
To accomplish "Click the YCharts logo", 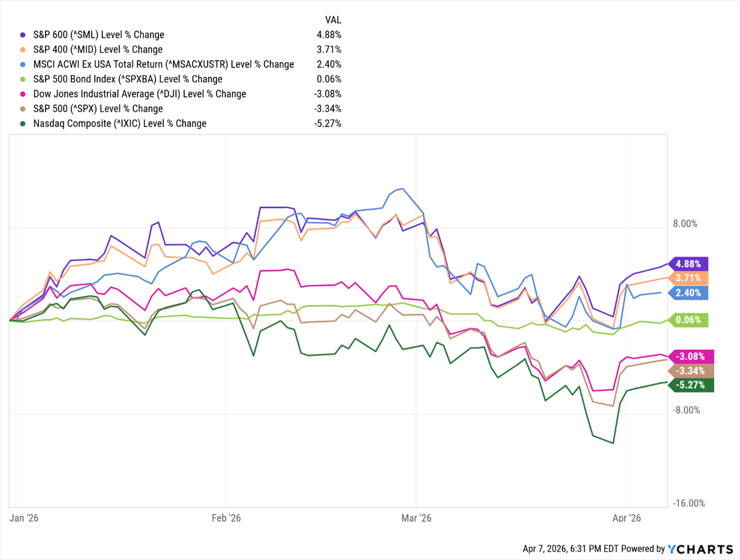I will click(700, 549).
